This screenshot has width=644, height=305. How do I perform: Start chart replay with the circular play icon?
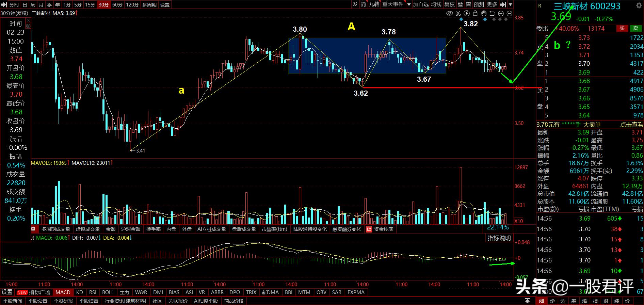tap(467, 14)
